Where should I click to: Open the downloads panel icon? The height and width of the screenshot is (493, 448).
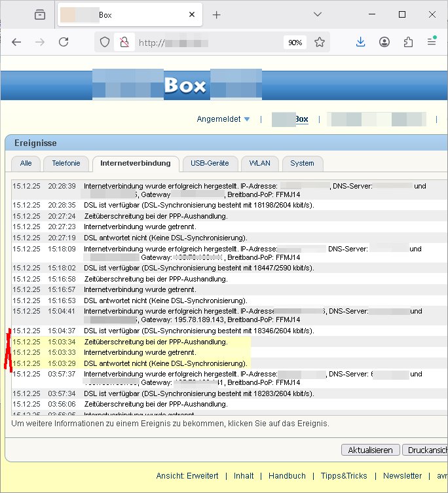tap(360, 42)
